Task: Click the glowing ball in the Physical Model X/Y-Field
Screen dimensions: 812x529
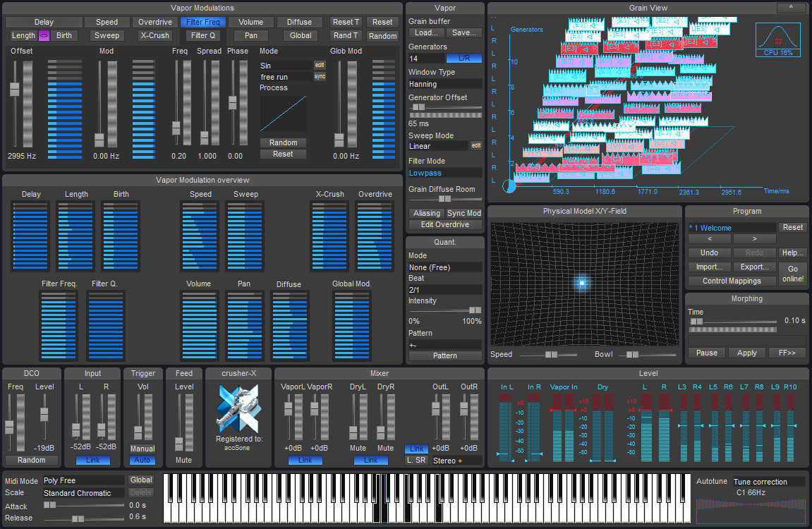Action: 582,283
